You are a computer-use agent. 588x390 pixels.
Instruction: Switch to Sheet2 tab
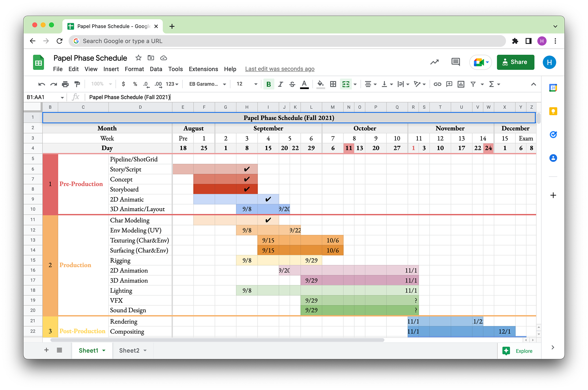click(129, 351)
